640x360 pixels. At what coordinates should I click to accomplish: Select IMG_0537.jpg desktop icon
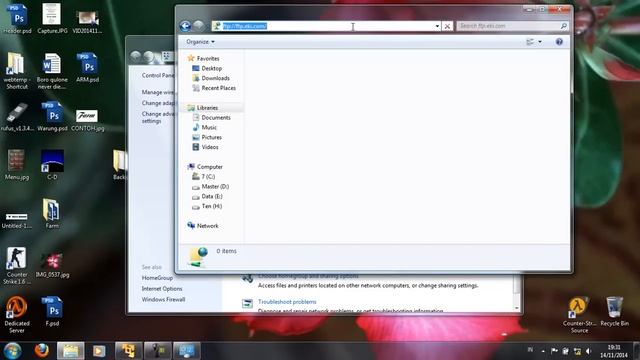[x=52, y=266]
